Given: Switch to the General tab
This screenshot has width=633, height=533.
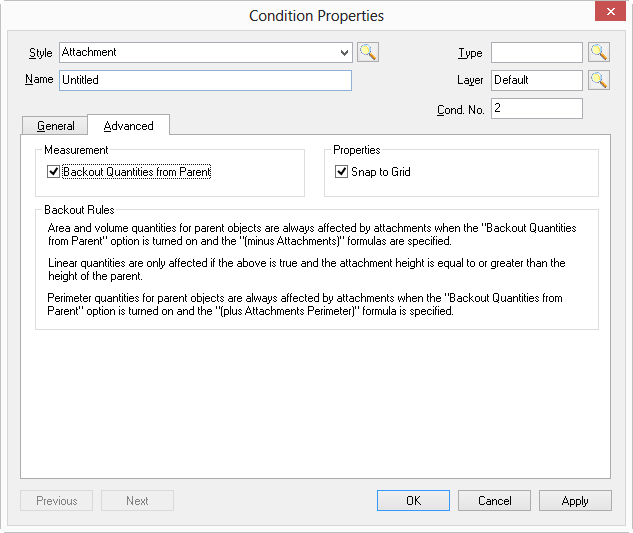Looking at the screenshot, I should click(x=55, y=126).
